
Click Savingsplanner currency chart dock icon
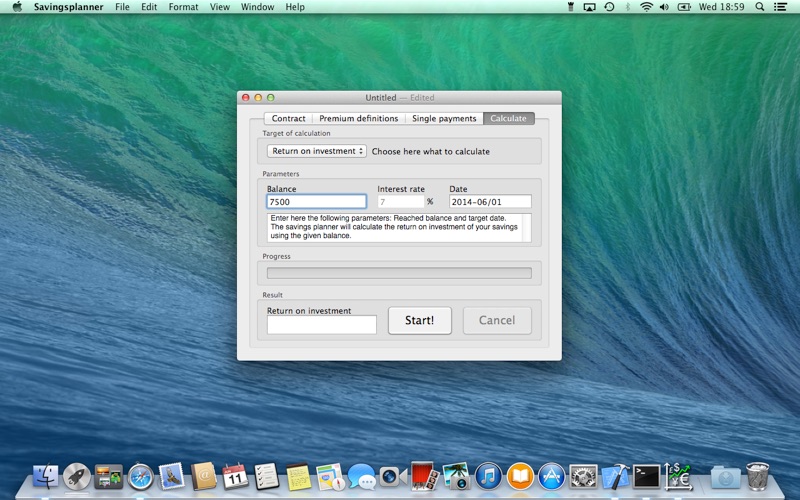(678, 477)
